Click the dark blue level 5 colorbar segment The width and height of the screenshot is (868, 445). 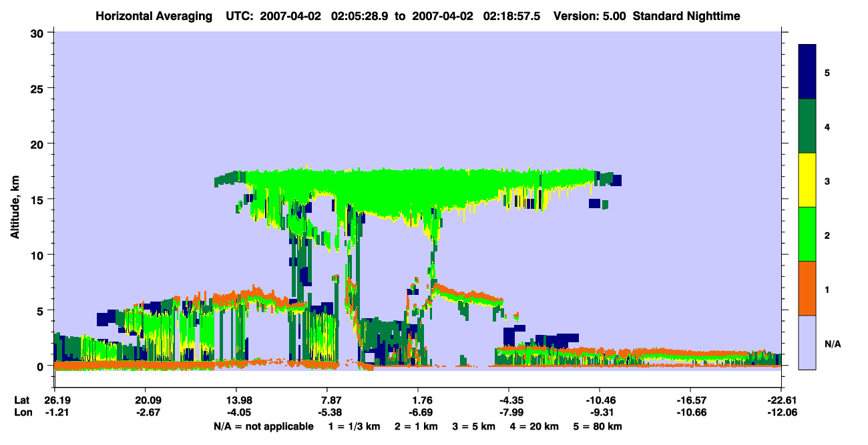pyautogui.click(x=807, y=72)
